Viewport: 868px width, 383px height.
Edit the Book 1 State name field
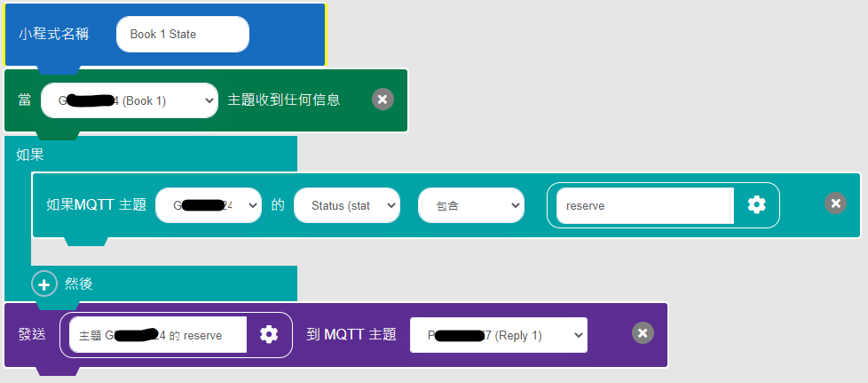(x=183, y=35)
